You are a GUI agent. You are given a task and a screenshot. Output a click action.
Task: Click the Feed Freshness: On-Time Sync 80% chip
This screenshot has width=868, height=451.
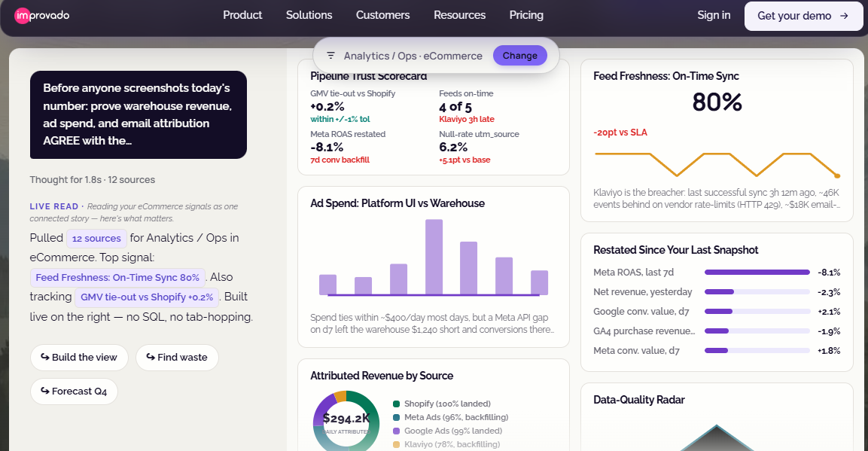pos(117,277)
